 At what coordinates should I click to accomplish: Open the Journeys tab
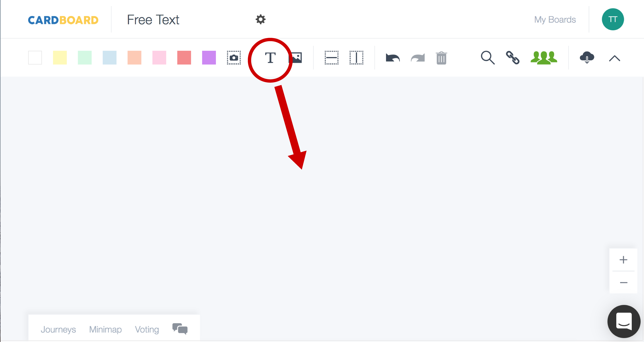pyautogui.click(x=58, y=329)
